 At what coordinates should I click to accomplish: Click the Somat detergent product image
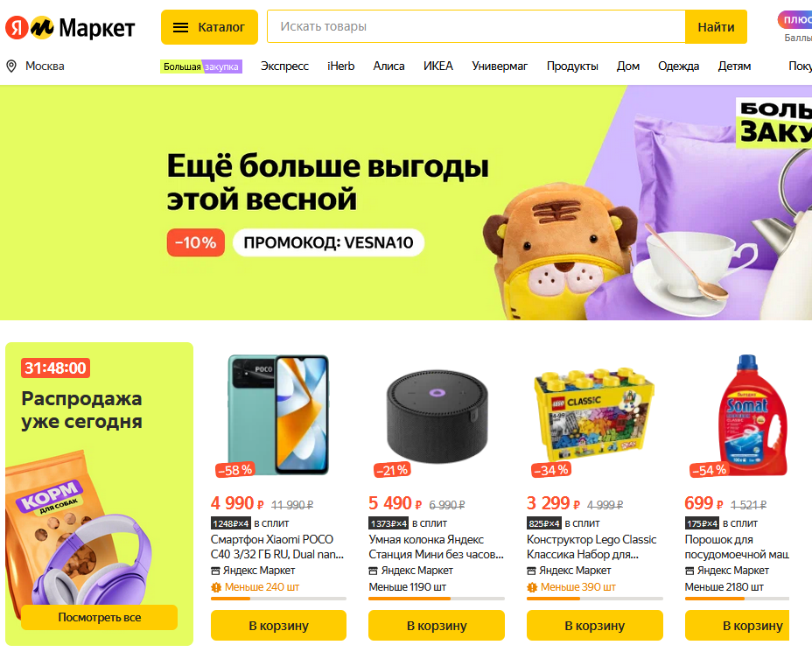tap(750, 416)
